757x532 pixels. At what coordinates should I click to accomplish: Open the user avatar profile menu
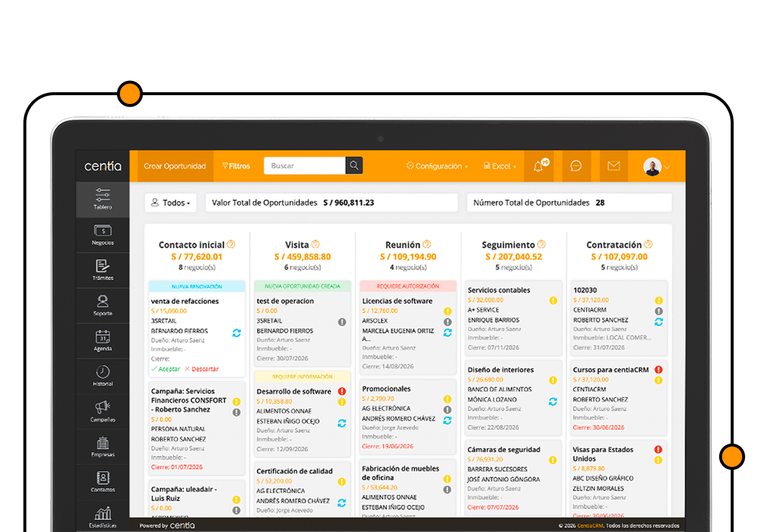pos(656,167)
